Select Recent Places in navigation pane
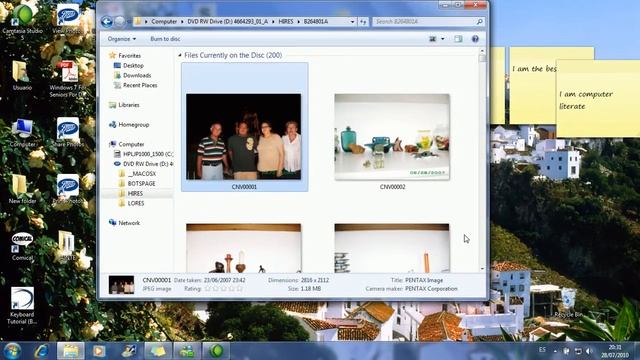This screenshot has width=640, height=360. (140, 85)
